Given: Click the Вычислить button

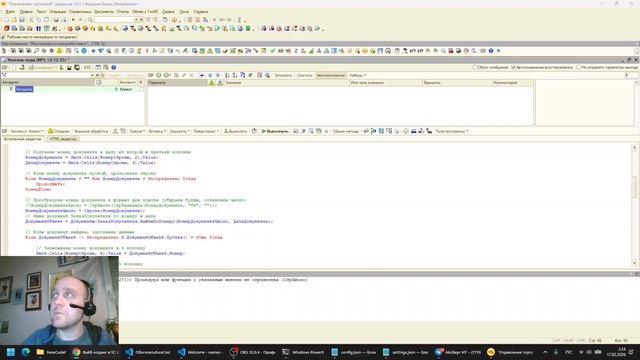Looking at the screenshot, I should tap(236, 131).
